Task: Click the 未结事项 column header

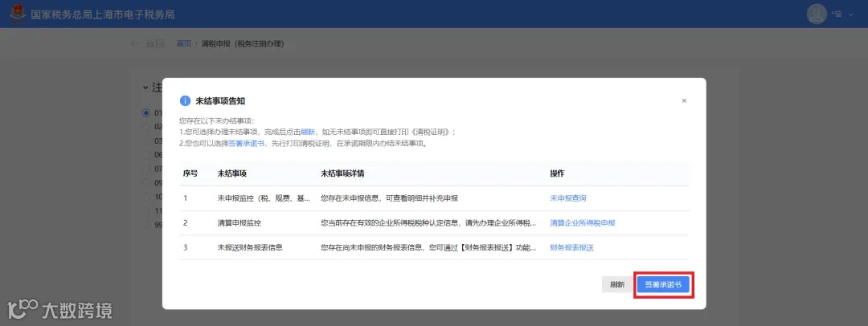Action: coord(232,173)
